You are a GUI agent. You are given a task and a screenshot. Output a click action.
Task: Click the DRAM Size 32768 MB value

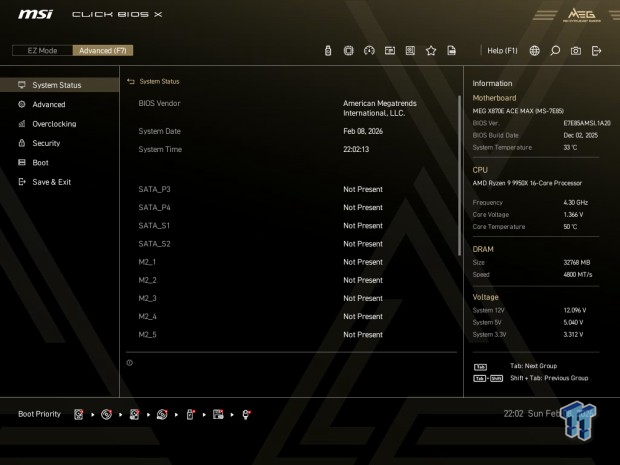577,263
